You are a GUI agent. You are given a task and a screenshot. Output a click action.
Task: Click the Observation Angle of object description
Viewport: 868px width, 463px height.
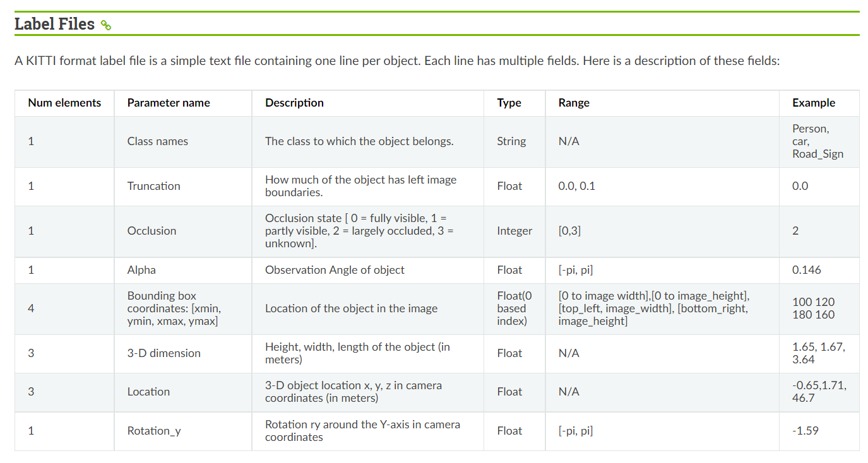335,270
